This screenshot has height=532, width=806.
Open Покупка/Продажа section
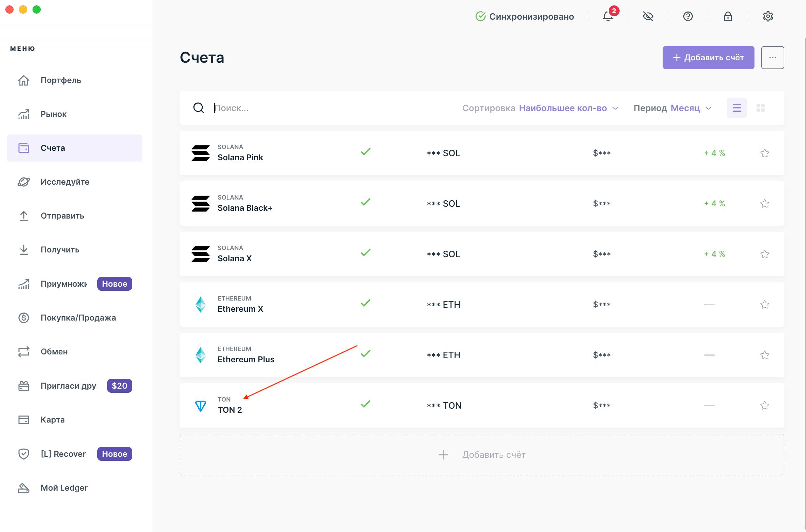(75, 318)
